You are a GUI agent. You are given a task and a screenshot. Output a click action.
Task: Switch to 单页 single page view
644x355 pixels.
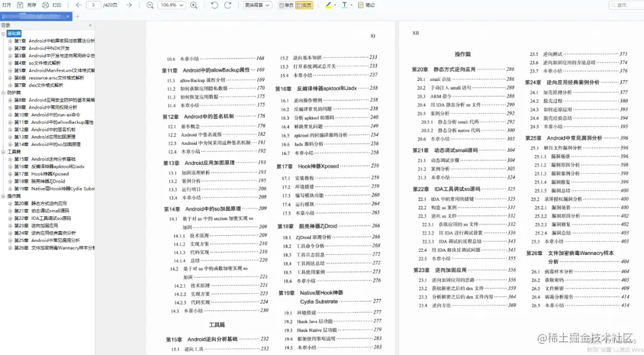click(286, 5)
